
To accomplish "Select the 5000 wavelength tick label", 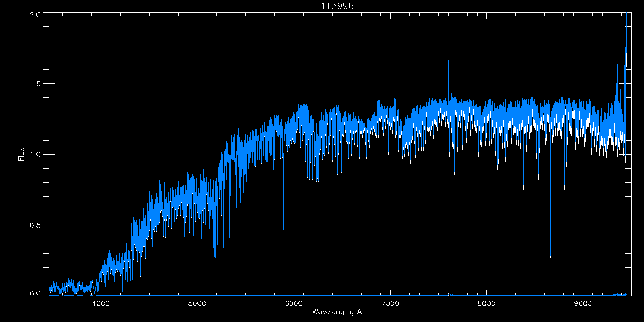I will click(197, 303).
